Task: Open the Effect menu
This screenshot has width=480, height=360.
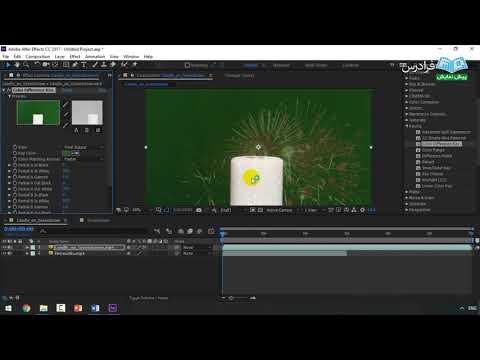Action: click(x=75, y=56)
